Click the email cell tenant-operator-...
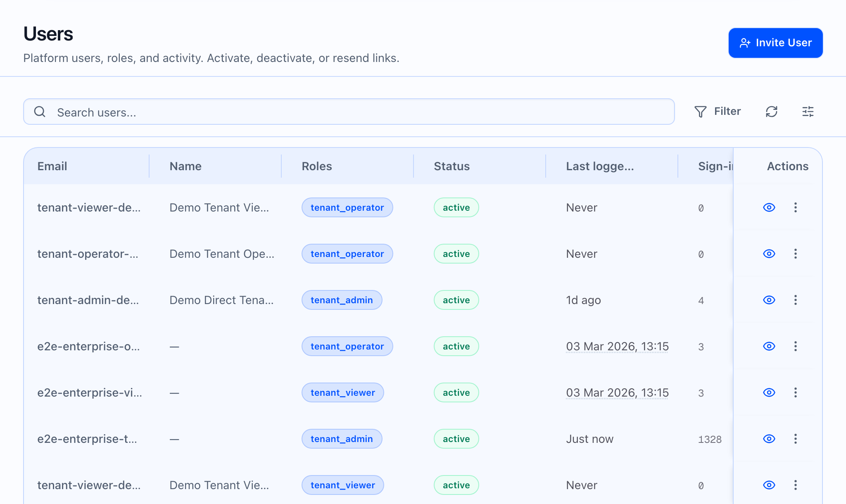Screen dimensions: 846x504 point(88,254)
